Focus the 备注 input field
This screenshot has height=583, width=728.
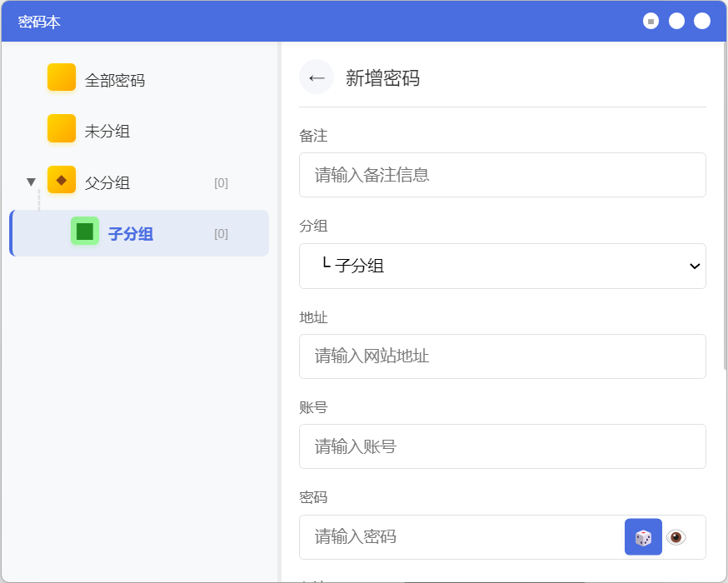502,175
